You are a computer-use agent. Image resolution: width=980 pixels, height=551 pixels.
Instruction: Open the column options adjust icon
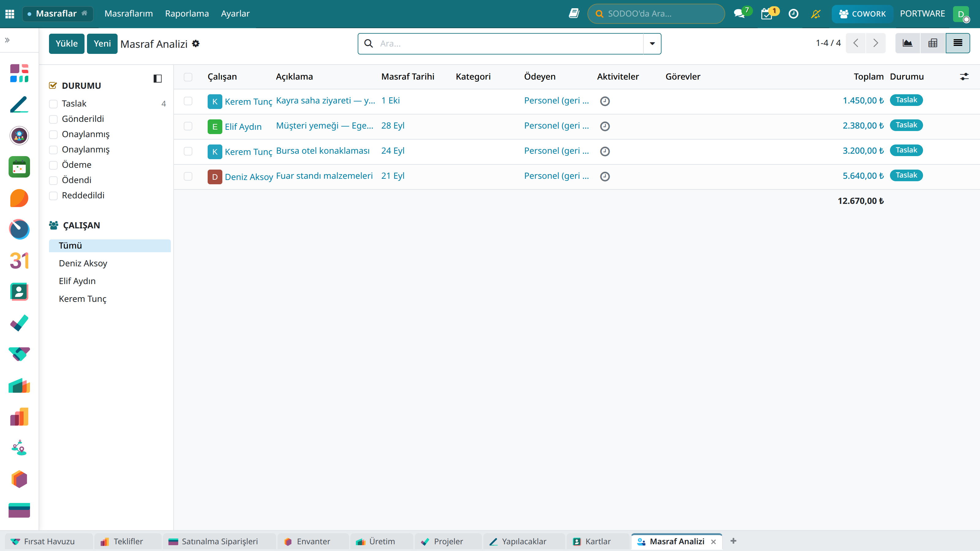click(964, 77)
